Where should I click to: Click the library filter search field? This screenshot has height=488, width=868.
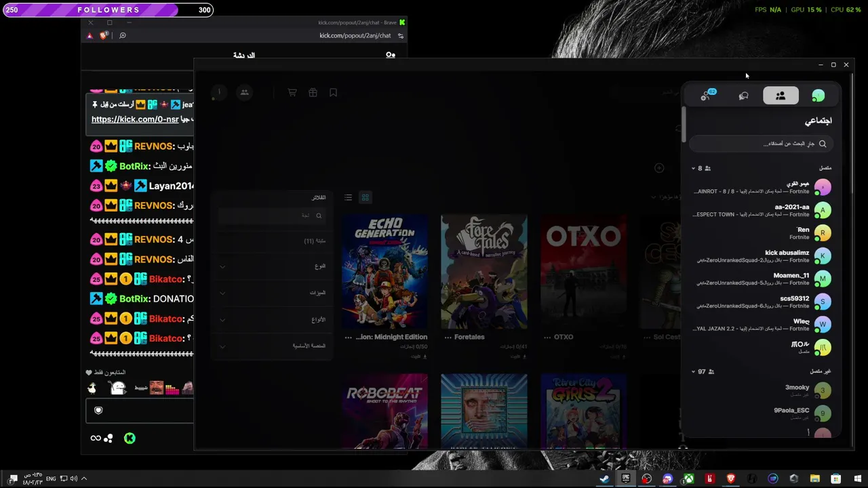[271, 216]
